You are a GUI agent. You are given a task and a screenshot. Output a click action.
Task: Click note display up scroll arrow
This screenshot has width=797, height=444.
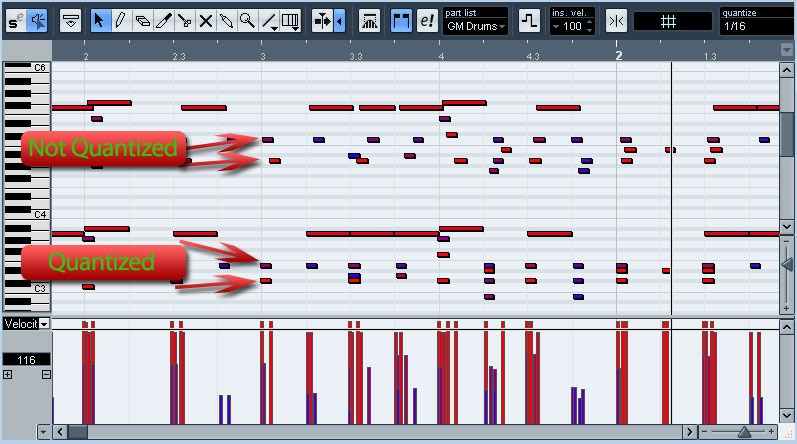point(786,70)
